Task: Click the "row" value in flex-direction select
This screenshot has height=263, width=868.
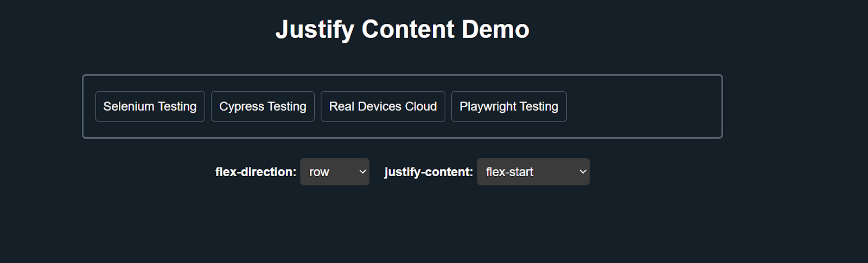Action: click(319, 172)
